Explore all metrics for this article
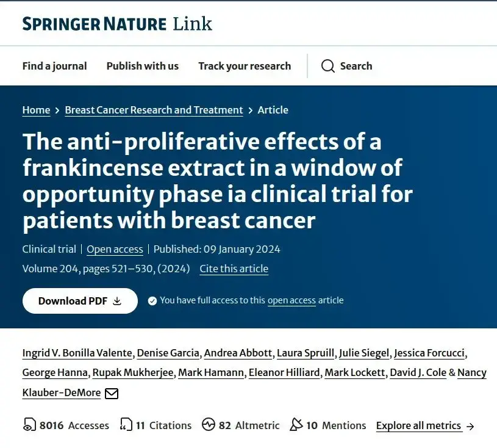The height and width of the screenshot is (448, 497). coord(418,425)
